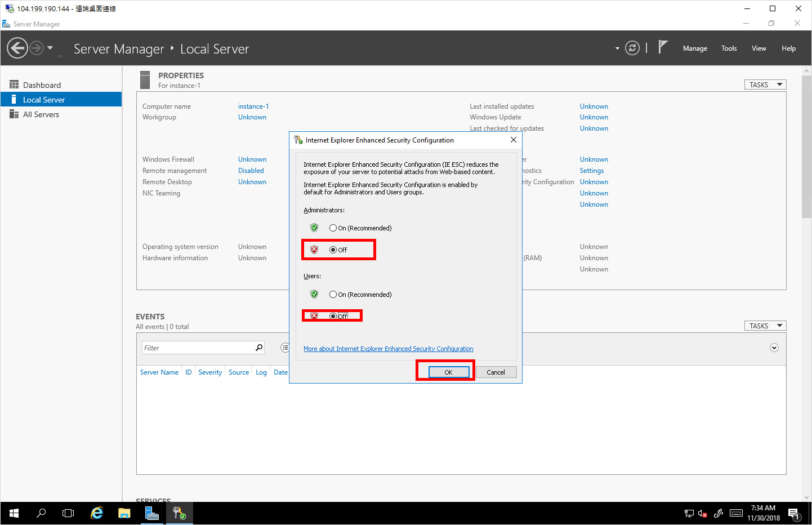Click the Workgroup Unknown link
This screenshot has width=812, height=525.
click(252, 117)
